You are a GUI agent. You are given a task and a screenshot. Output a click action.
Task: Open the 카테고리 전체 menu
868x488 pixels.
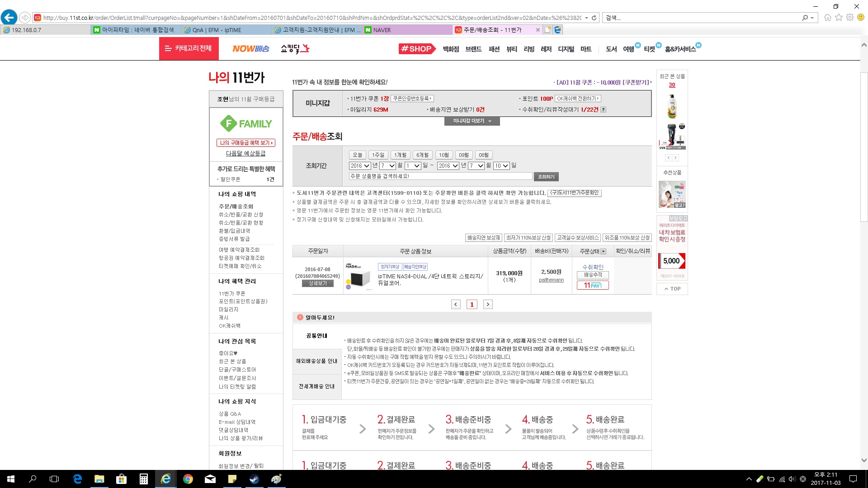click(189, 48)
